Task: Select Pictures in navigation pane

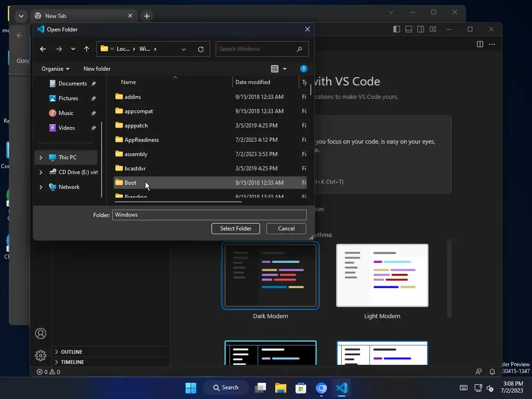Action: [68, 98]
